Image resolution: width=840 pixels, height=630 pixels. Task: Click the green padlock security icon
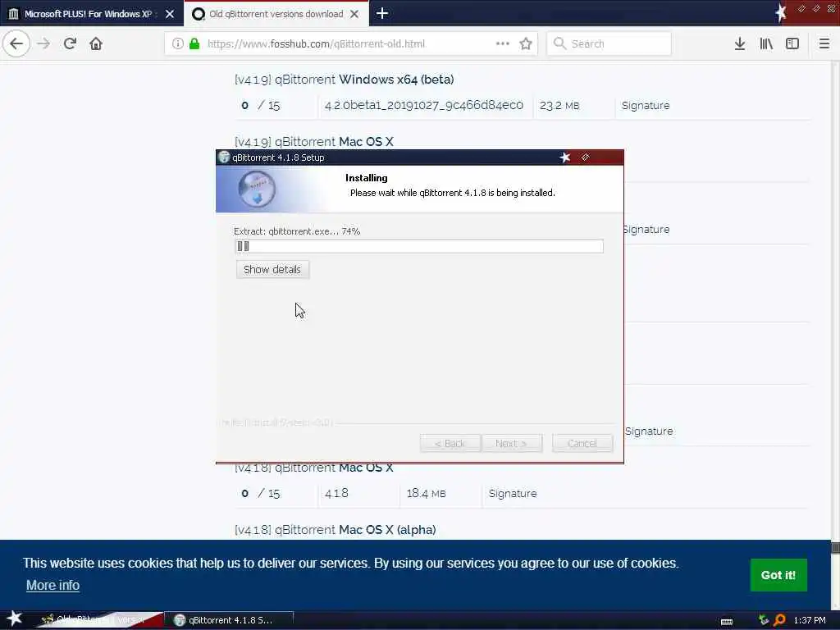pos(194,43)
